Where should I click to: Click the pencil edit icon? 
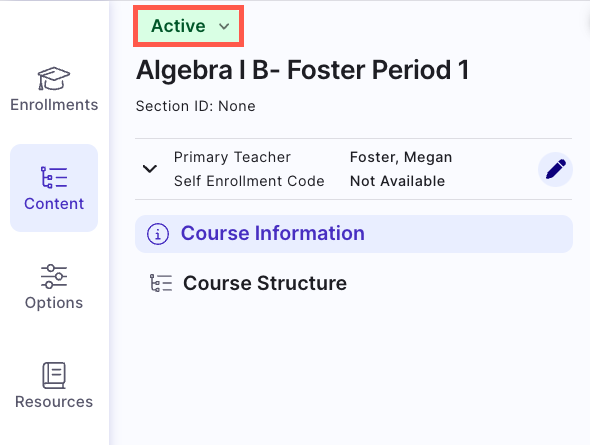pyautogui.click(x=555, y=169)
